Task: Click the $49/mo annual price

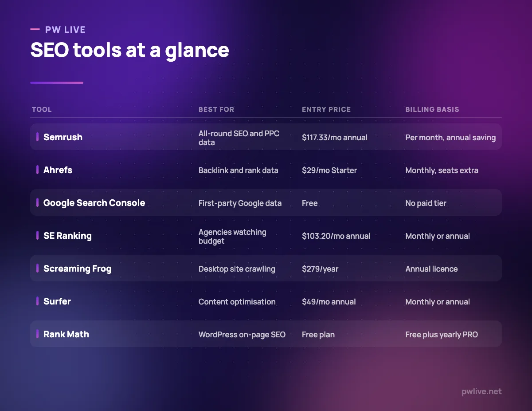Action: [329, 302]
